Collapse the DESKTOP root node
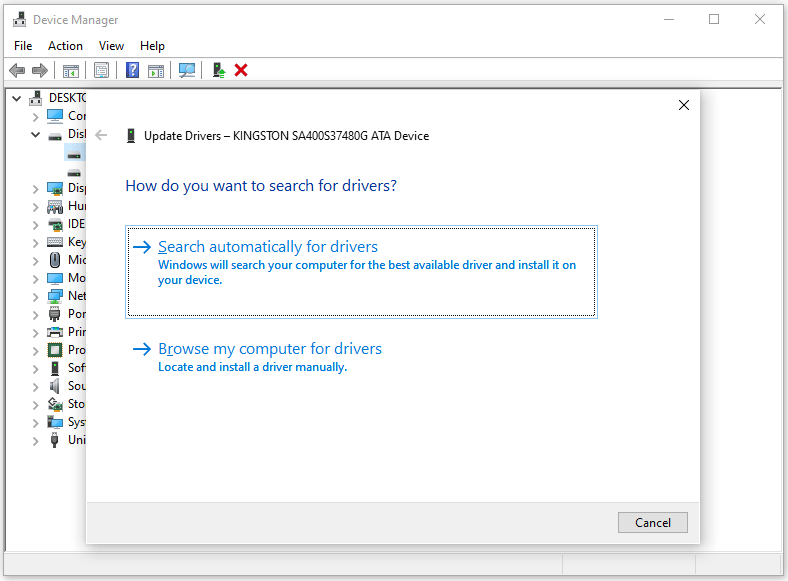The image size is (788, 581). [17, 99]
